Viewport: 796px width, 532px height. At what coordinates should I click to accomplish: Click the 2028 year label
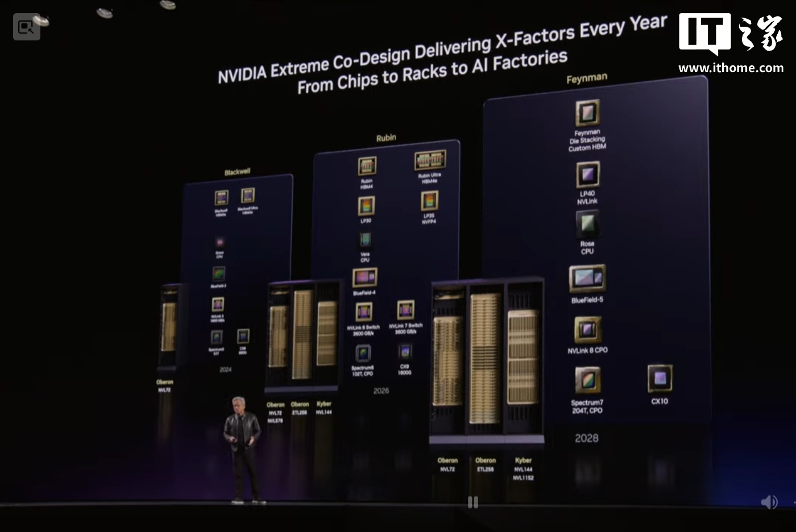point(586,438)
